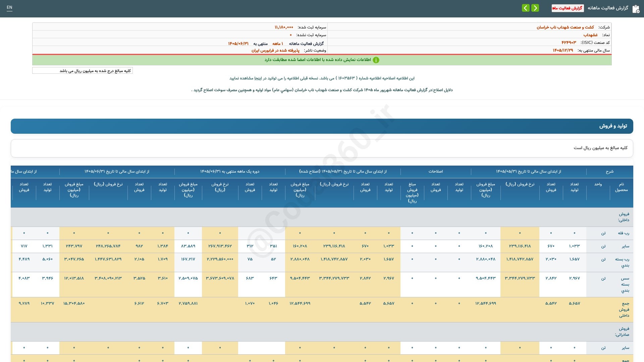Select ISIC code '۴۲۴۹۰۳'
644x362 pixels.
tap(569, 43)
